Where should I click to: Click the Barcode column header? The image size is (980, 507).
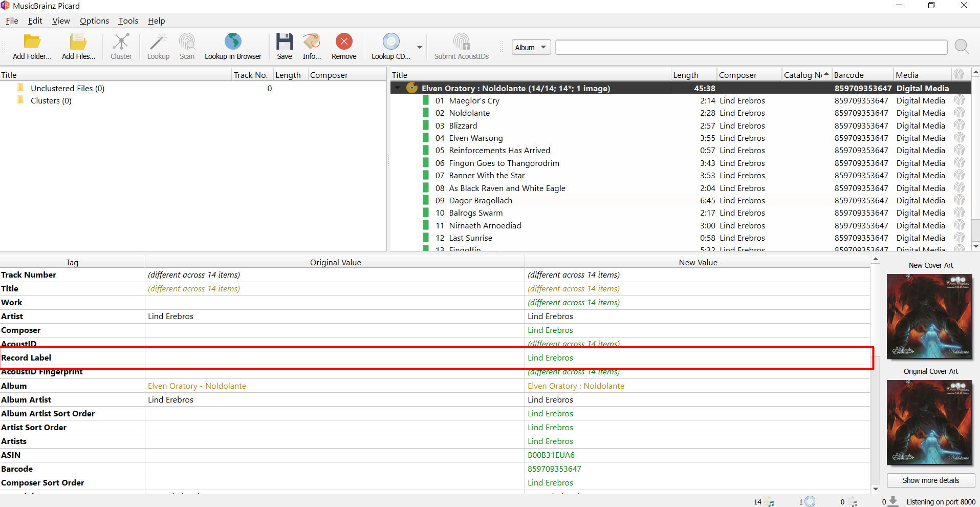[862, 75]
